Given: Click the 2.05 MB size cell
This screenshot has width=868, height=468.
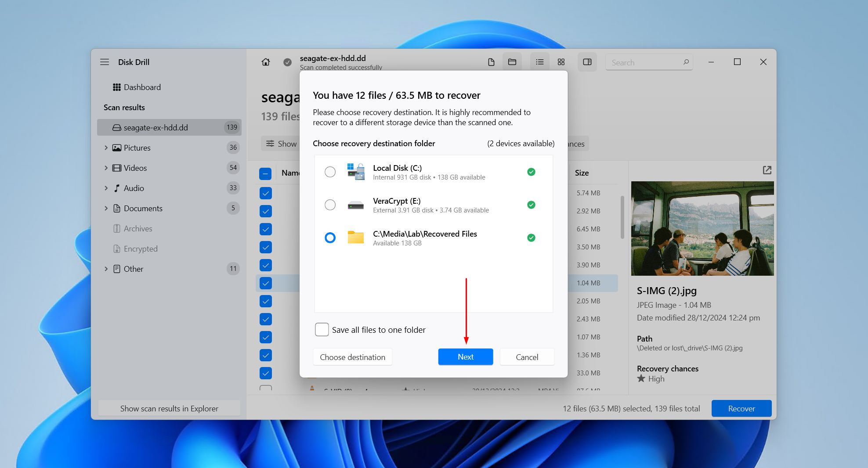Looking at the screenshot, I should [588, 301].
